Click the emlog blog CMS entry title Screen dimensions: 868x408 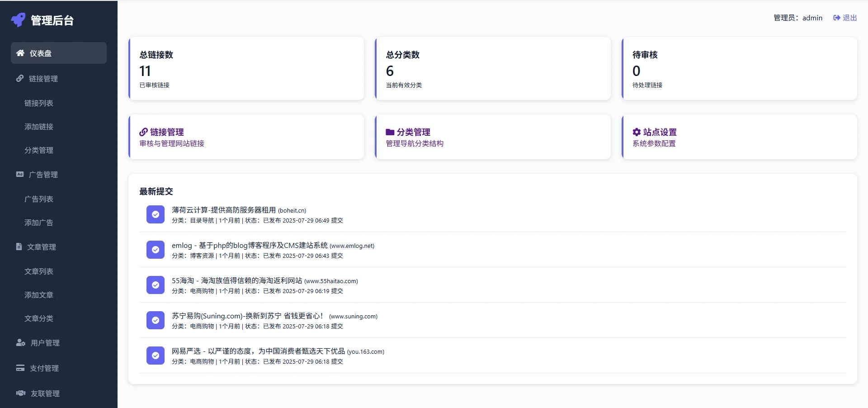(250, 245)
